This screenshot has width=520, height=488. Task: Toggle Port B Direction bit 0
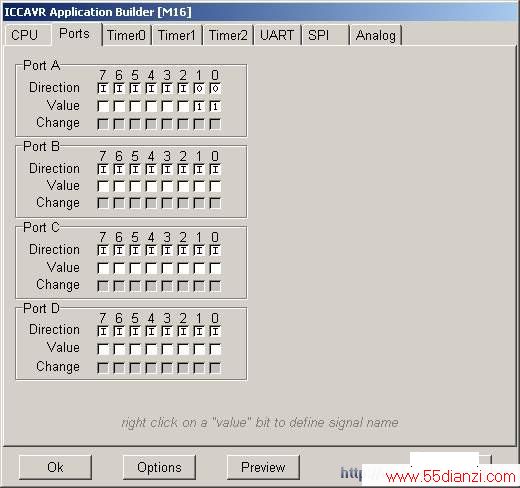coord(215,169)
